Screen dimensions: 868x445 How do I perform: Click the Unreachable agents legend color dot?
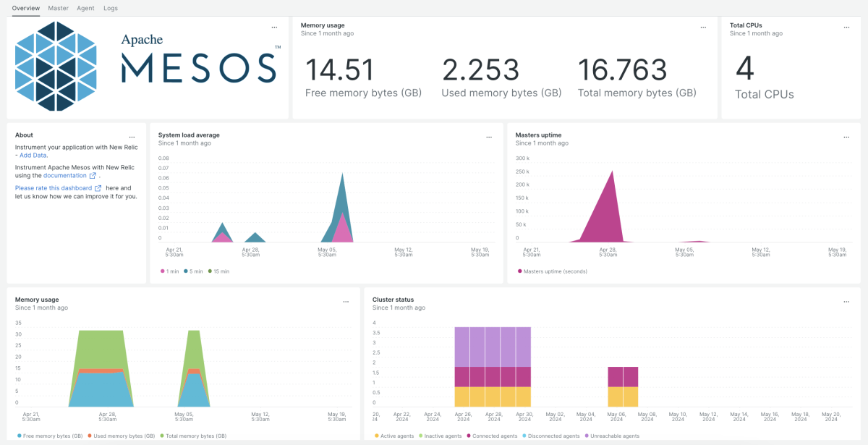(587, 436)
